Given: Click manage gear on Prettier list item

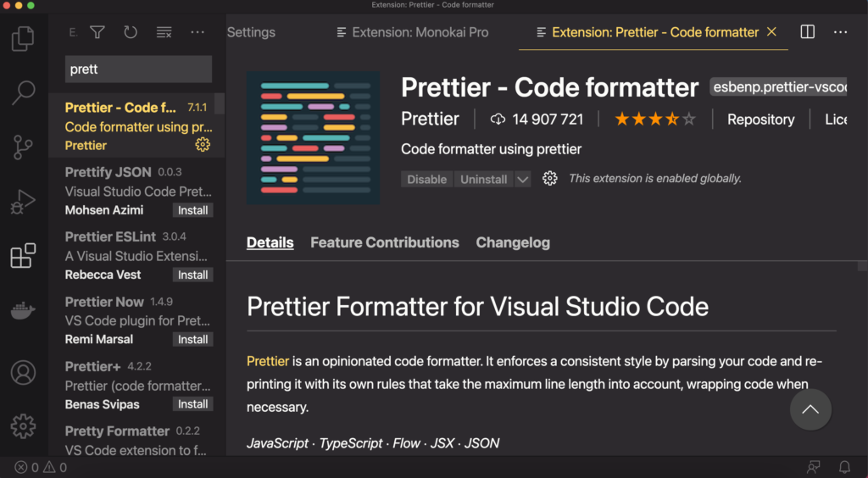Looking at the screenshot, I should coord(203,145).
